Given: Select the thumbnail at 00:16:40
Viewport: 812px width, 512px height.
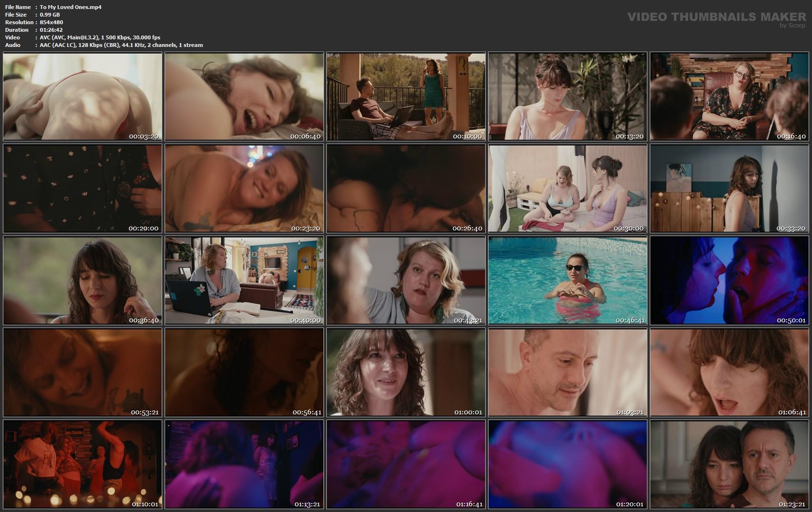Looking at the screenshot, I should tap(729, 96).
